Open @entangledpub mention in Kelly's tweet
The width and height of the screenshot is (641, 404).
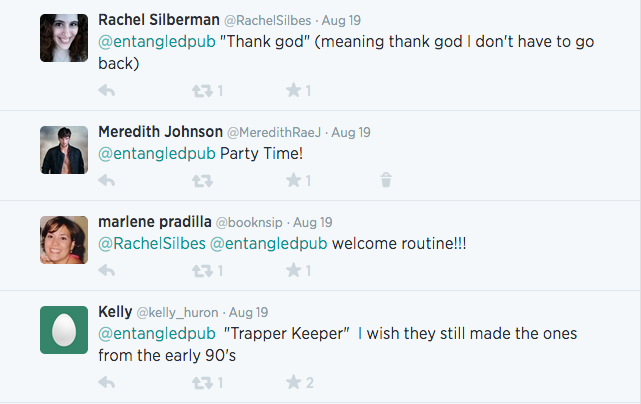[157, 332]
